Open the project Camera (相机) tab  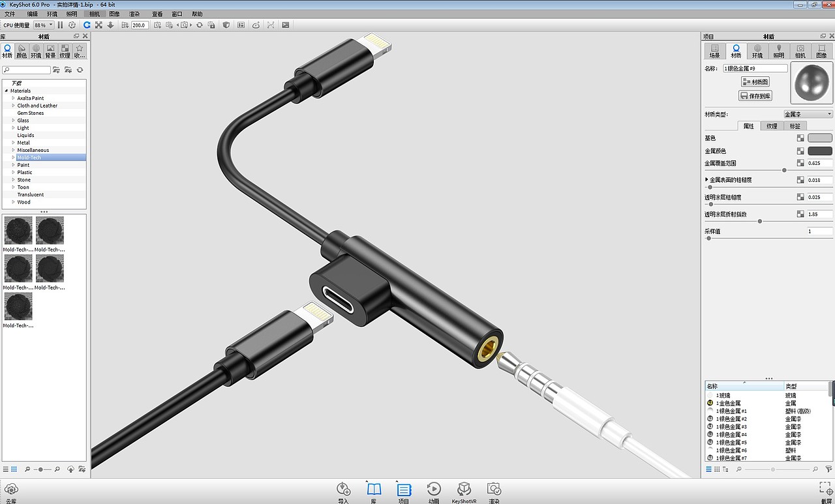tap(800, 51)
